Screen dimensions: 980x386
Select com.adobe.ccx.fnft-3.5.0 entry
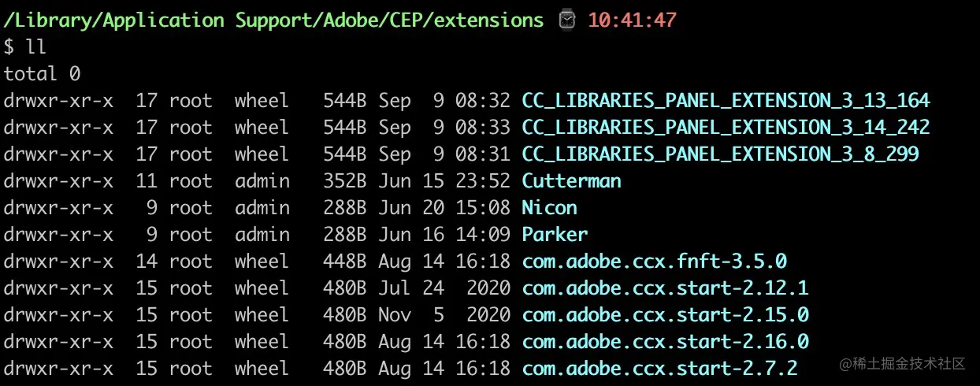(654, 262)
